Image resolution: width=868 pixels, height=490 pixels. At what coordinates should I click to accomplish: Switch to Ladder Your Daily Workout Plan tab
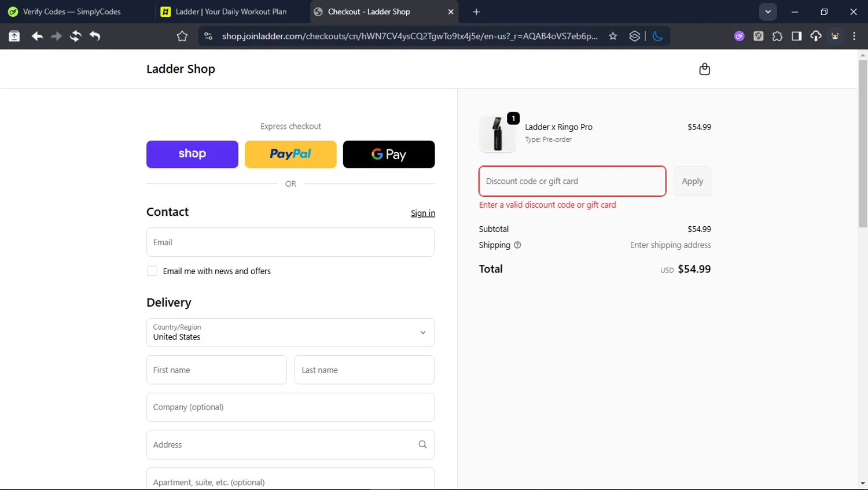[230, 12]
